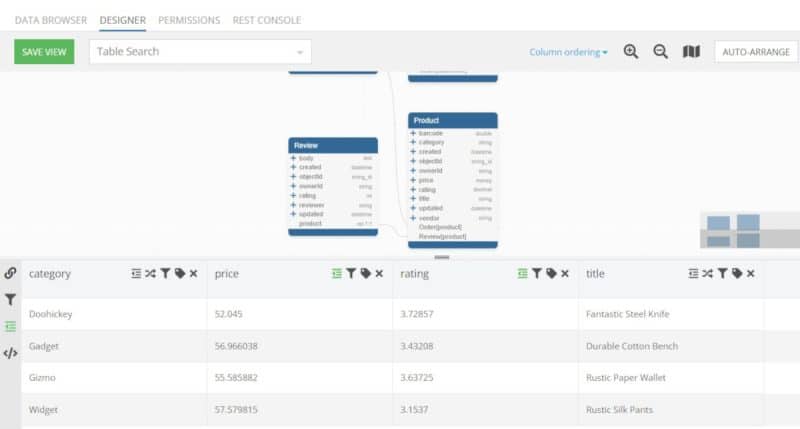Toggle the green grouping icon on rating column
The height and width of the screenshot is (429, 800).
click(522, 273)
